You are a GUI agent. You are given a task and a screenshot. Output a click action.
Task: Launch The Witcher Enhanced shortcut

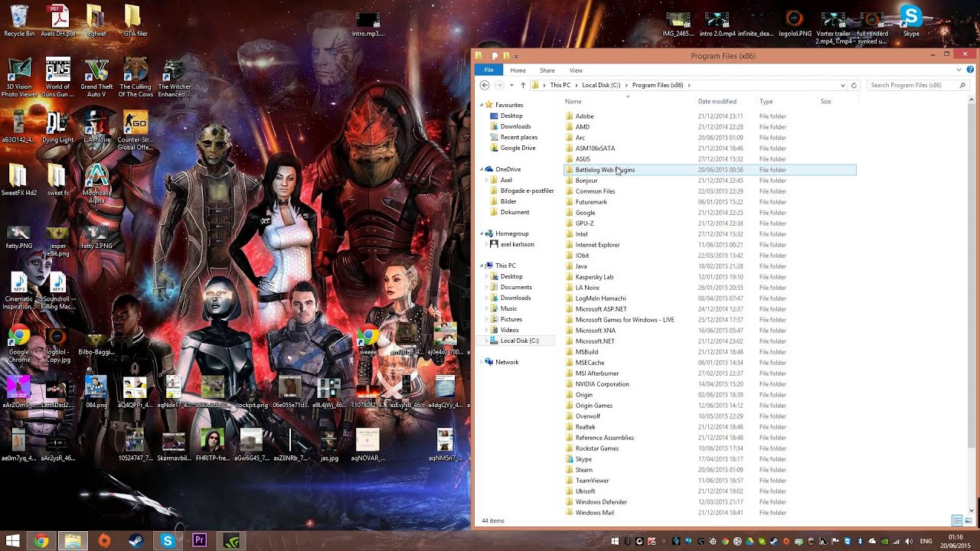click(x=174, y=78)
